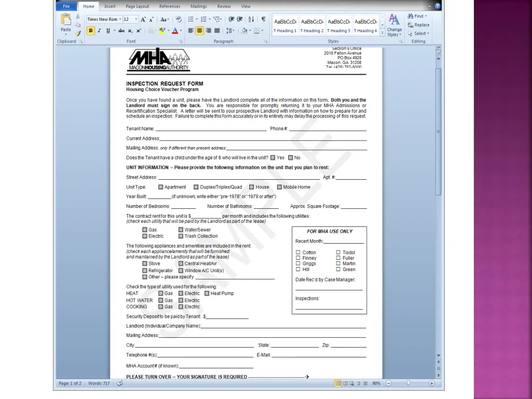
Task: Apply numbered list
Action: tap(204, 19)
